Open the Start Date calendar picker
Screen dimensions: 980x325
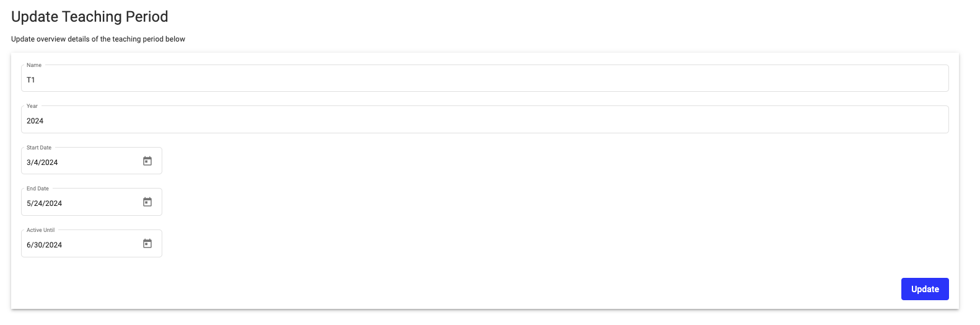tap(147, 161)
